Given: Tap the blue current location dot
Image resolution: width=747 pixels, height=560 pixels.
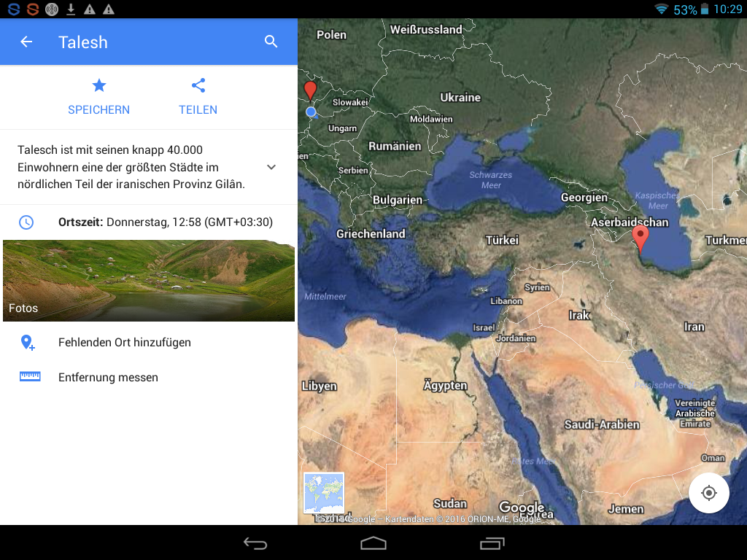Looking at the screenshot, I should (x=311, y=112).
